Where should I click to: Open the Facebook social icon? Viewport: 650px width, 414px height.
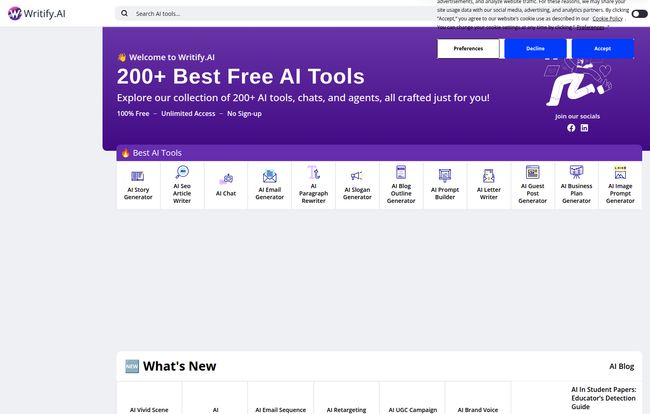coord(571,128)
